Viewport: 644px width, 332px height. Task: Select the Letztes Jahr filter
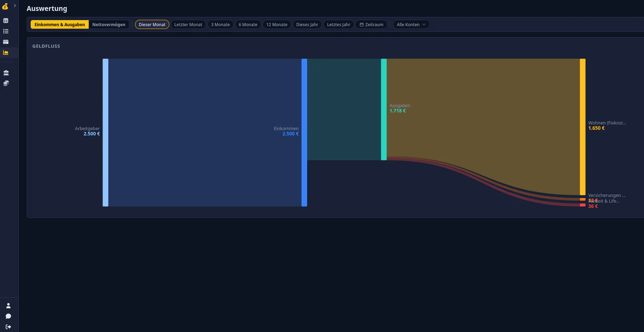pyautogui.click(x=339, y=24)
